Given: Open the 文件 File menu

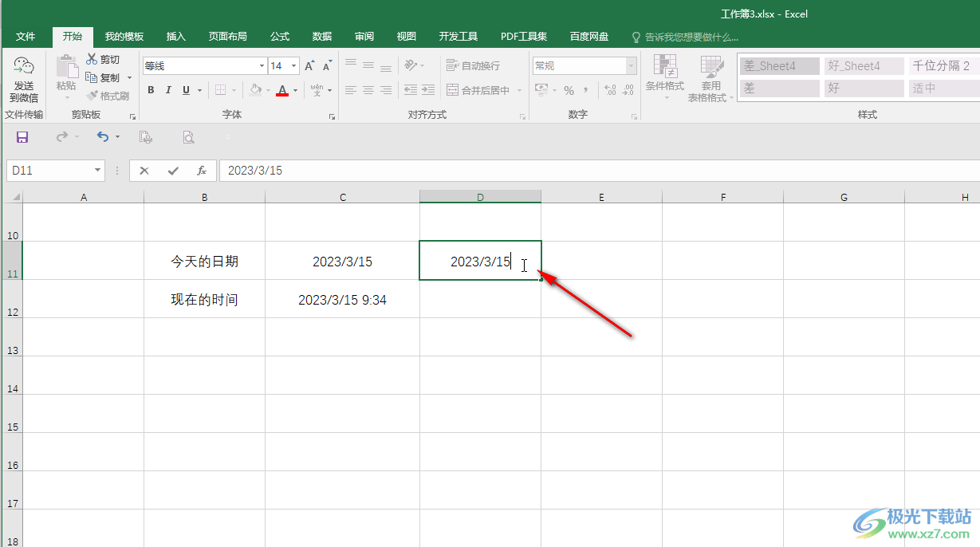Looking at the screenshot, I should [x=26, y=37].
